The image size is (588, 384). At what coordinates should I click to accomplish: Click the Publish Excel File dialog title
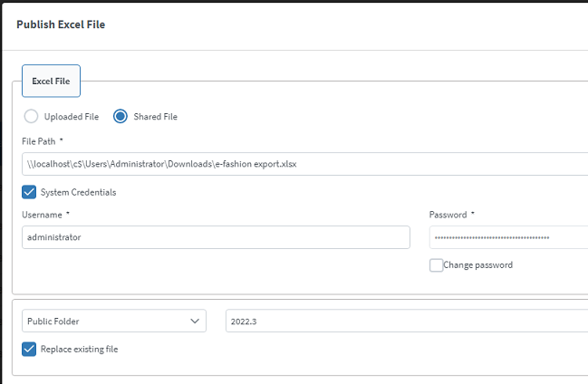click(x=61, y=24)
